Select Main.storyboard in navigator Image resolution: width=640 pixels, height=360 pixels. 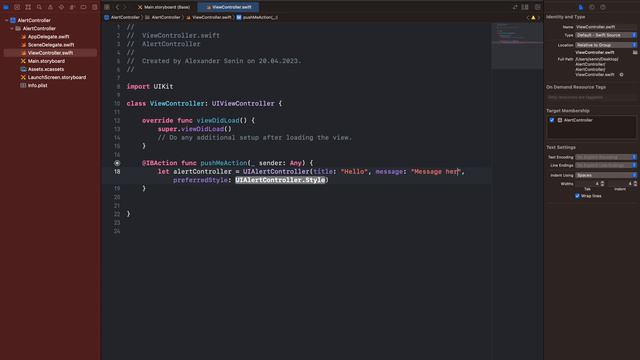click(x=46, y=61)
